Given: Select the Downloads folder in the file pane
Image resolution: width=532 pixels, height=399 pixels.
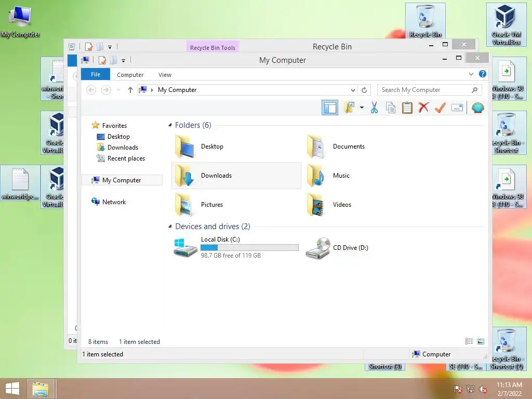Looking at the screenshot, I should 236,176.
